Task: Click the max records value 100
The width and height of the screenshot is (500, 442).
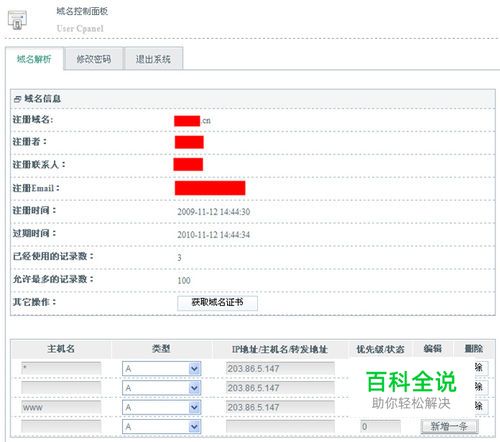Action: [184, 281]
